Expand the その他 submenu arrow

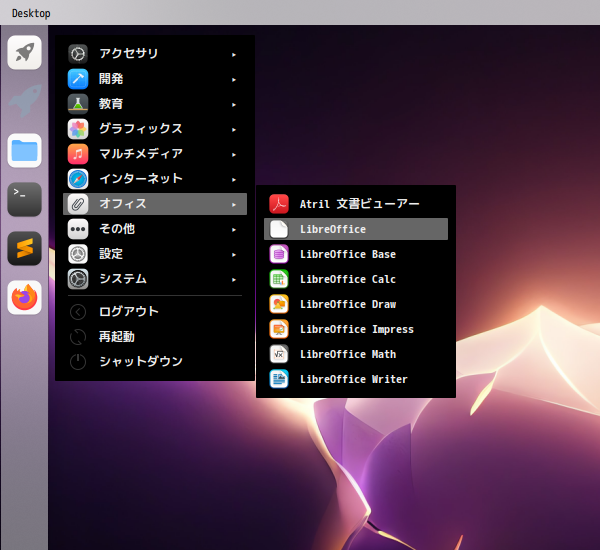(234, 230)
